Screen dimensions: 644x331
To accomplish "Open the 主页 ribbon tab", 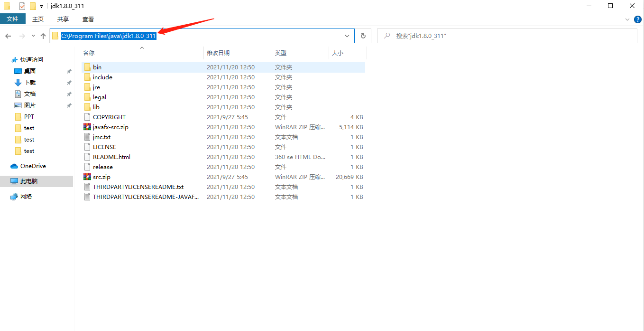I will pos(38,19).
